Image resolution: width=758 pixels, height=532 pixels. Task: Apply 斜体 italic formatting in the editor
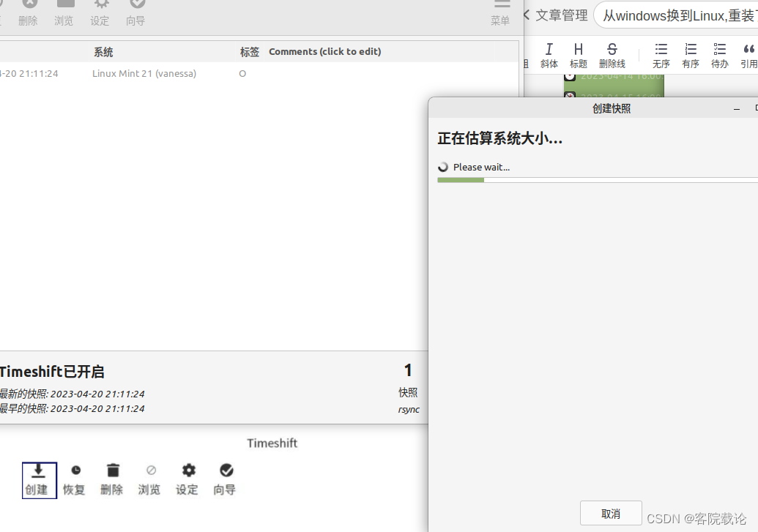tap(549, 56)
